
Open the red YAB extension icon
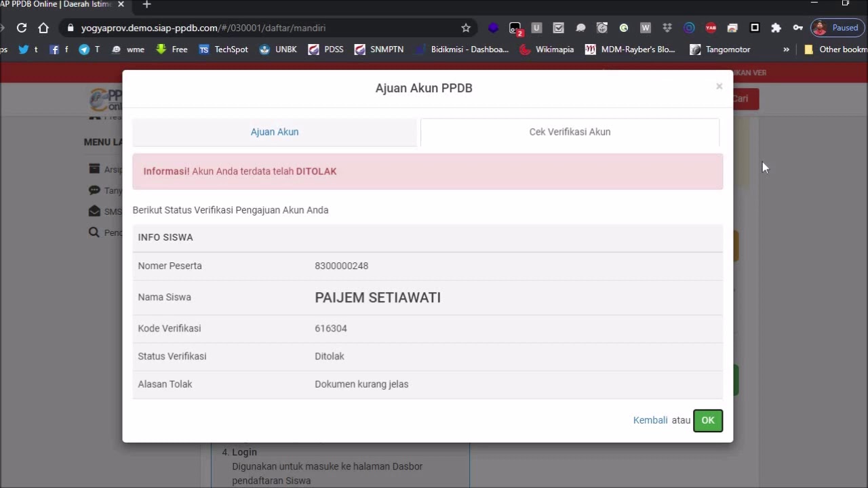point(711,28)
